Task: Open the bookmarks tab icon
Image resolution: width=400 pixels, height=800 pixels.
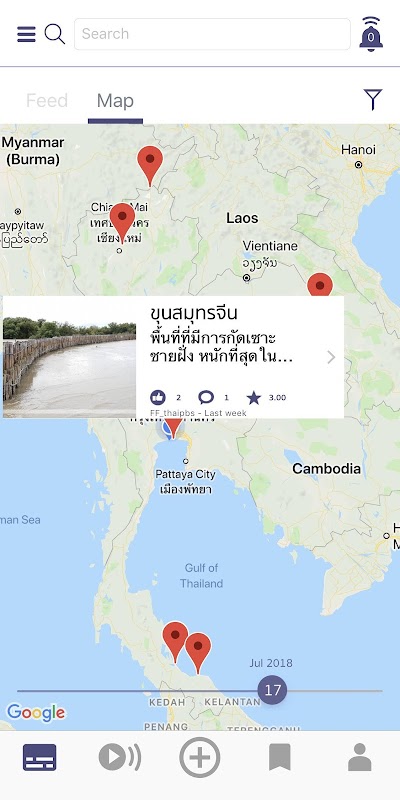Action: point(280,757)
